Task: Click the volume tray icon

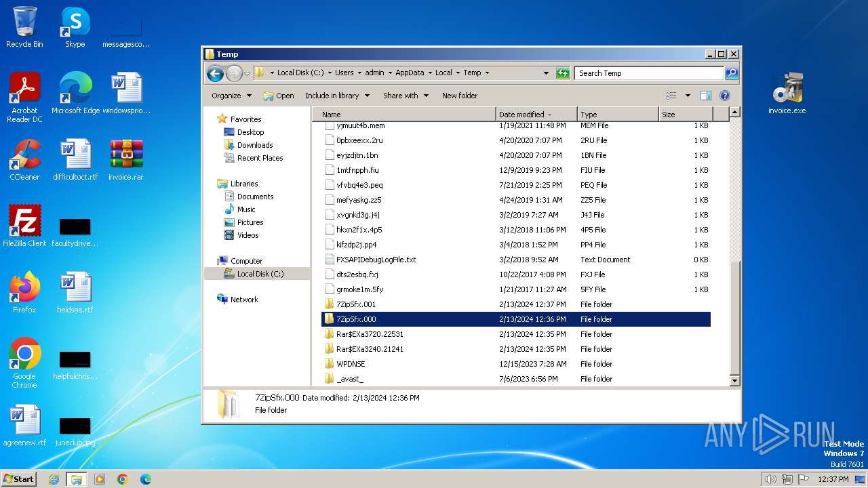Action: 770,479
